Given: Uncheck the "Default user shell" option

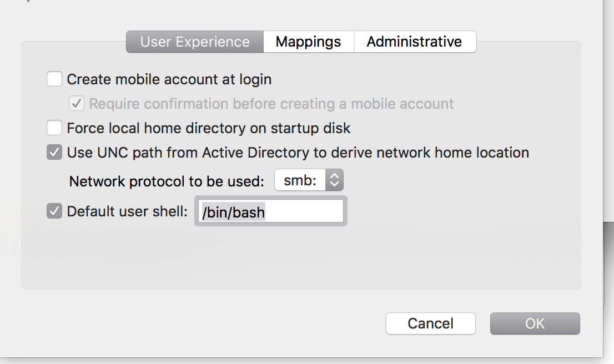Looking at the screenshot, I should coord(54,211).
